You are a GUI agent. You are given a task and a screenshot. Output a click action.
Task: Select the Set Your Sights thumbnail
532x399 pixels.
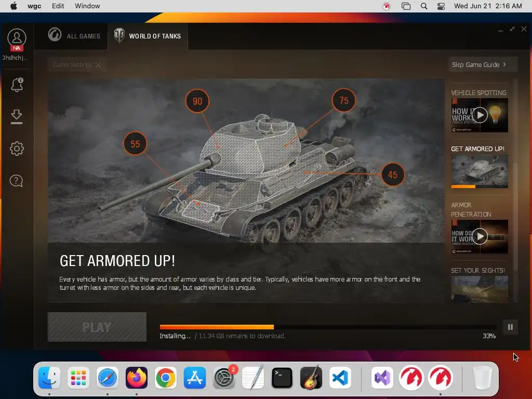pyautogui.click(x=480, y=288)
